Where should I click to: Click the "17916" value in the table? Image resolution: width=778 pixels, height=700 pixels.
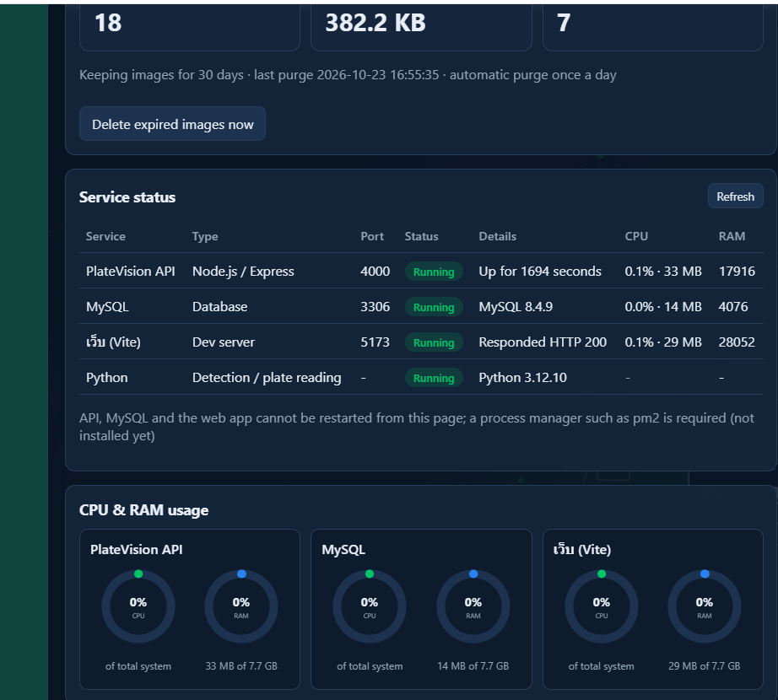(737, 272)
